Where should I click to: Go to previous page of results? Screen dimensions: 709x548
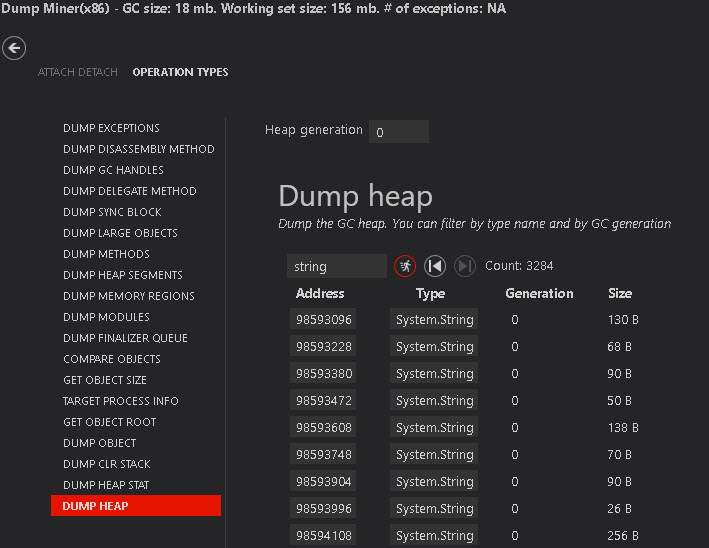435,266
